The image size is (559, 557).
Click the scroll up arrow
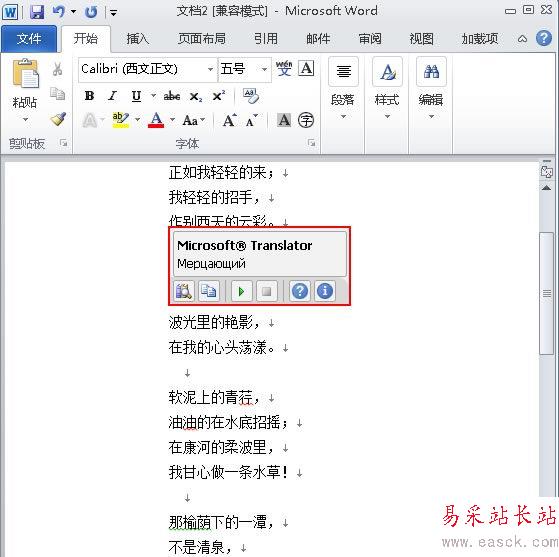tap(546, 188)
